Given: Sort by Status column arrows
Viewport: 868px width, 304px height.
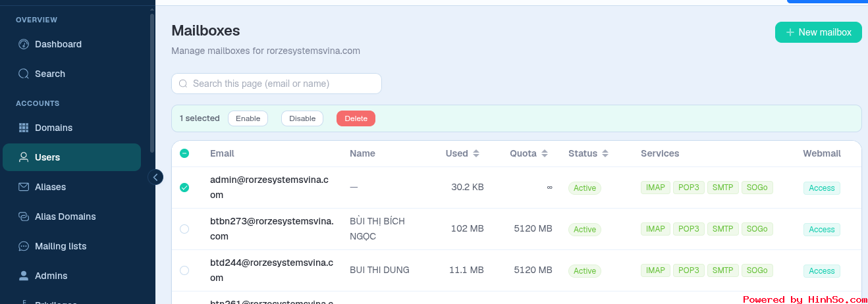Looking at the screenshot, I should [x=605, y=153].
